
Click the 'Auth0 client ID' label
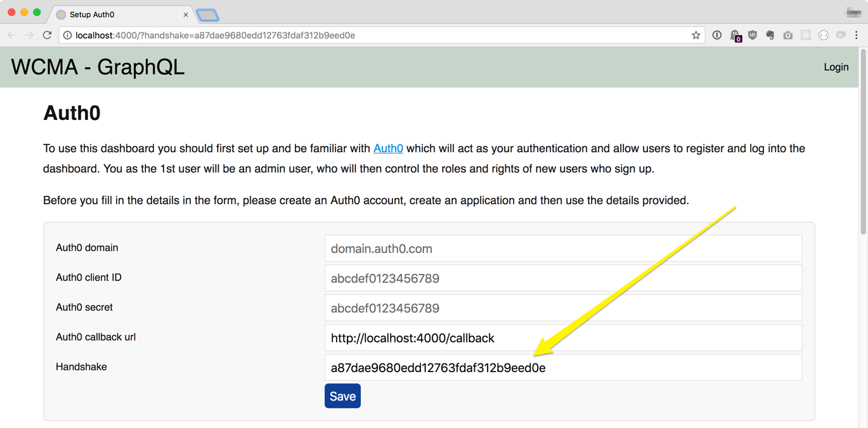(x=89, y=278)
